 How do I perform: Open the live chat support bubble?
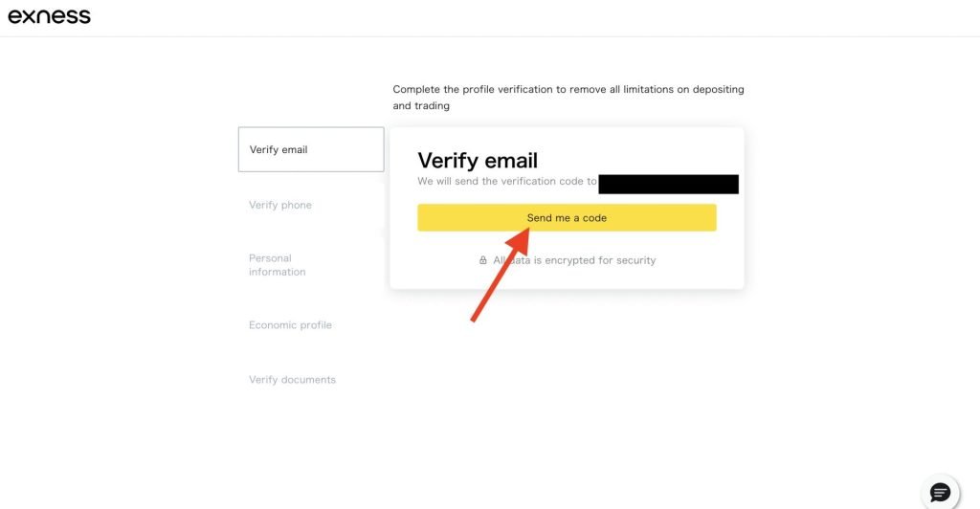tap(940, 492)
